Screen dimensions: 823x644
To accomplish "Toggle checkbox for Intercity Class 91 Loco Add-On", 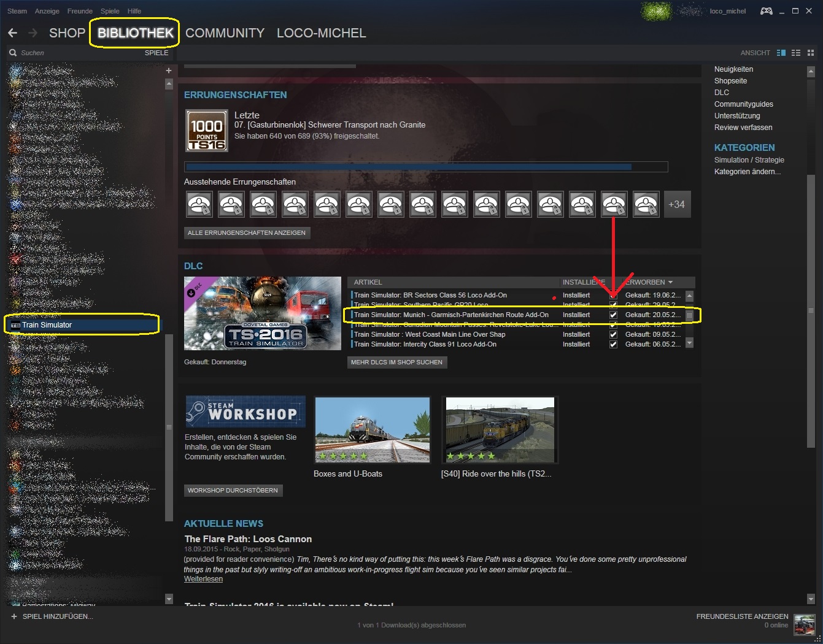I will (x=613, y=345).
